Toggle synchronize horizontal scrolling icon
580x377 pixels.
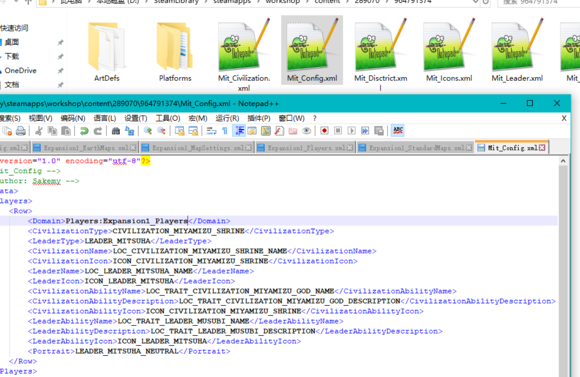click(193, 131)
